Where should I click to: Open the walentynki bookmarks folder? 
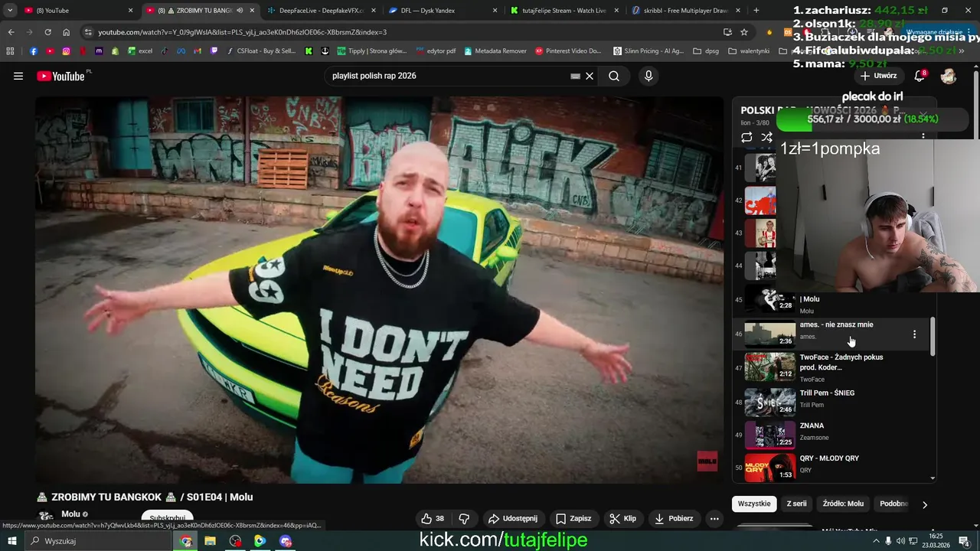coord(749,51)
